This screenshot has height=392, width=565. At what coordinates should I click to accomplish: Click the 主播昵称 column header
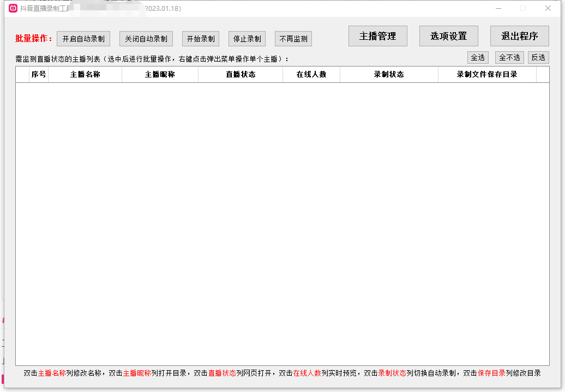coord(160,74)
